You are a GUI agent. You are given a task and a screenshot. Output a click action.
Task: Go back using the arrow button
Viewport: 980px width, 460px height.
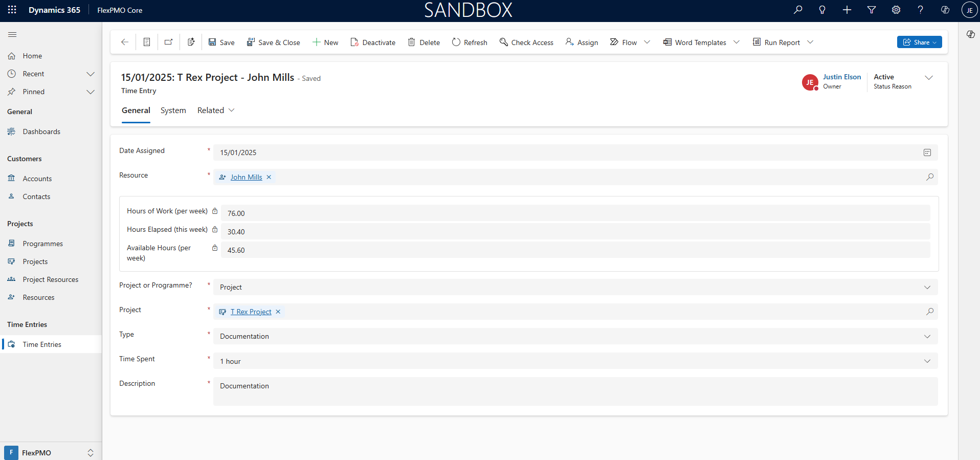tap(124, 42)
